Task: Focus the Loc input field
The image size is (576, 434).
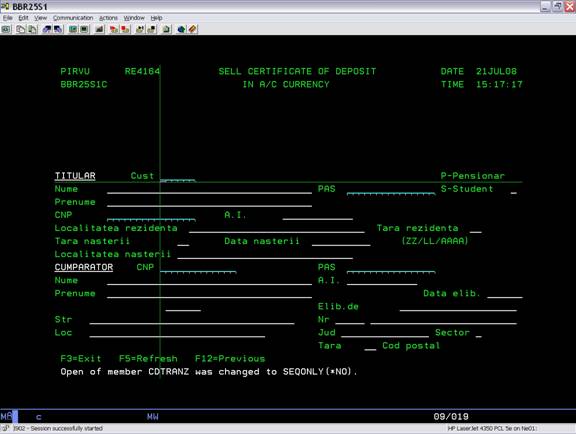Action: [177, 333]
